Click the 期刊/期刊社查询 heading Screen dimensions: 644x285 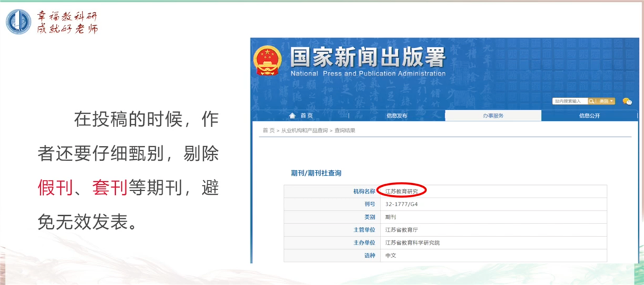(x=316, y=173)
